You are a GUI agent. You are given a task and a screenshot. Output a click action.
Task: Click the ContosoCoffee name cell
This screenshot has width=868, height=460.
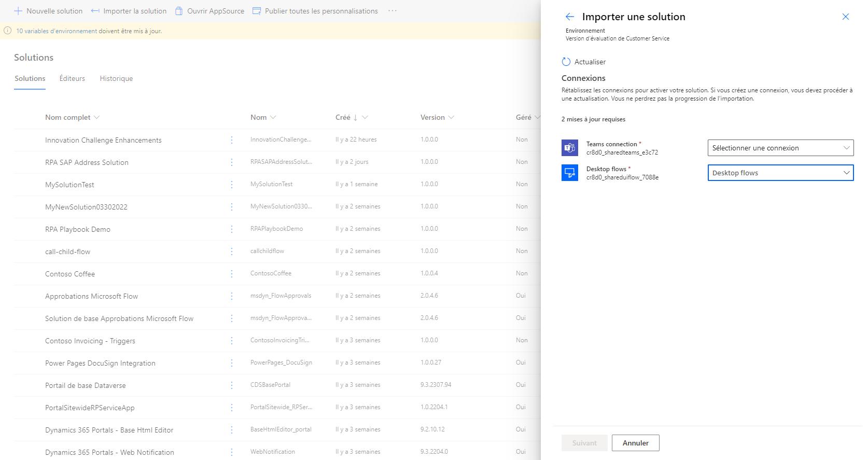coord(271,273)
